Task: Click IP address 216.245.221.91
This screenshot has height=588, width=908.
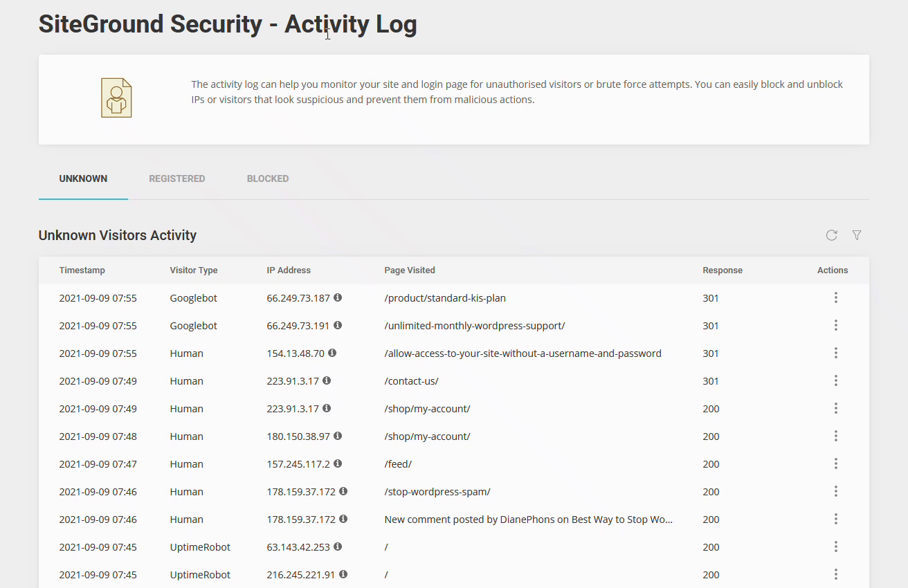Action: pyautogui.click(x=301, y=575)
